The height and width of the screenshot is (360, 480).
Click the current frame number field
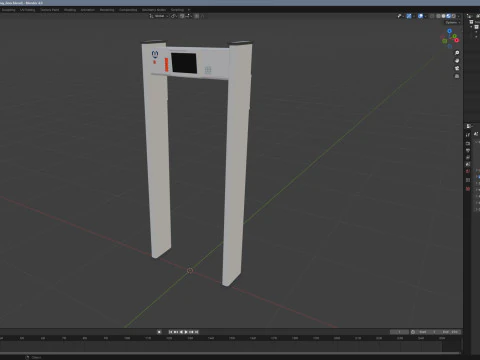coord(399,332)
